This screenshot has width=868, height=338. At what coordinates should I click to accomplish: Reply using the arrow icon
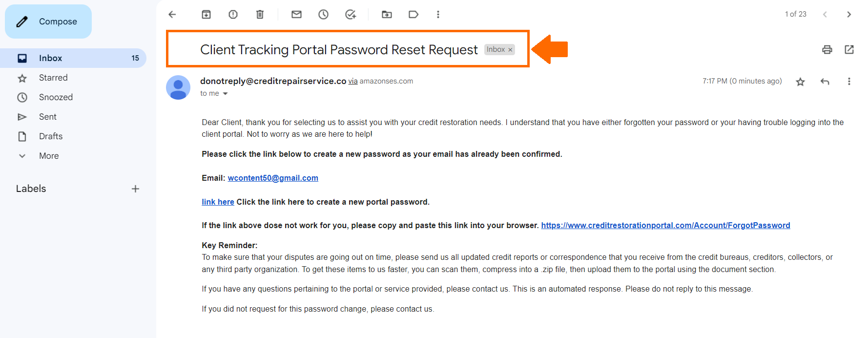[x=825, y=82]
